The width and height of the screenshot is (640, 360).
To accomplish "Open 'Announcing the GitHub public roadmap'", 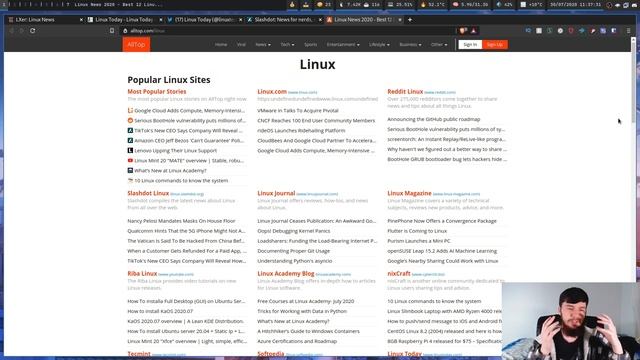I will click(x=433, y=119).
